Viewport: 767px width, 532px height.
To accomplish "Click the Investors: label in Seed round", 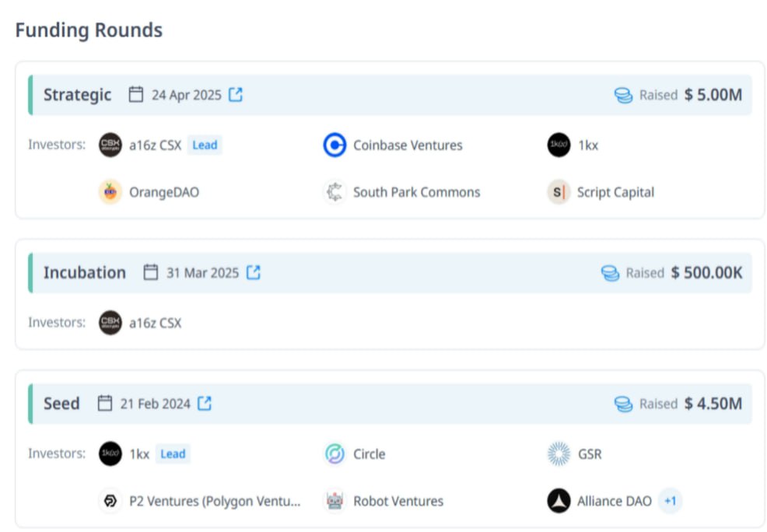I will tap(57, 453).
